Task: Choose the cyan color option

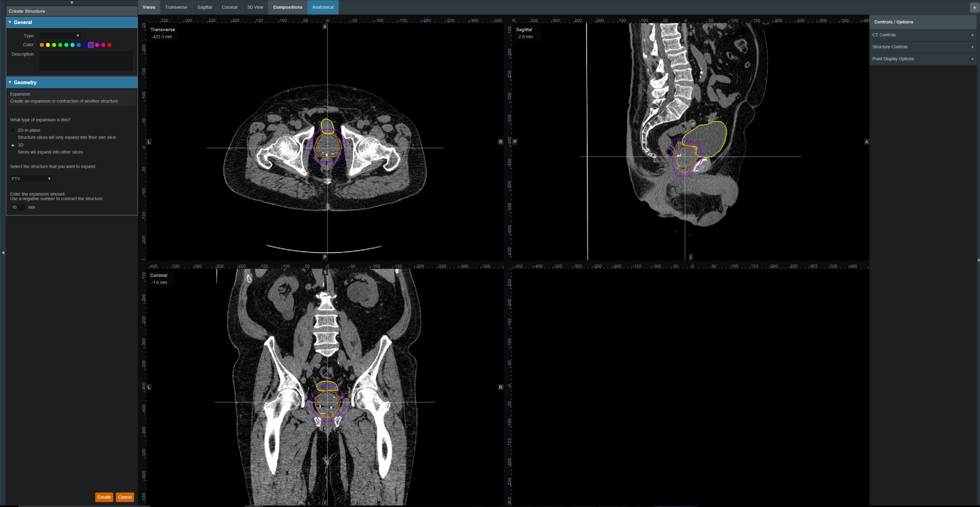Action: click(72, 45)
